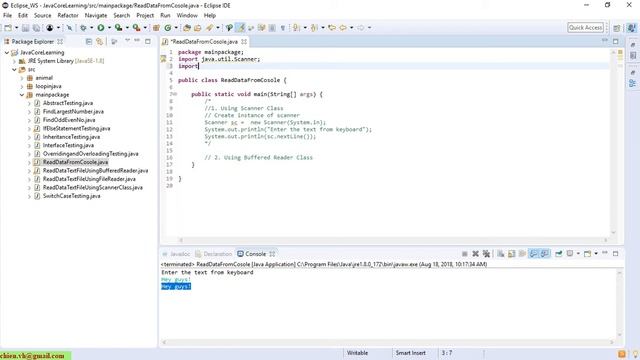The image size is (640, 360).
Task: Toggle Show Console on Standard Error change
Action: point(544,254)
